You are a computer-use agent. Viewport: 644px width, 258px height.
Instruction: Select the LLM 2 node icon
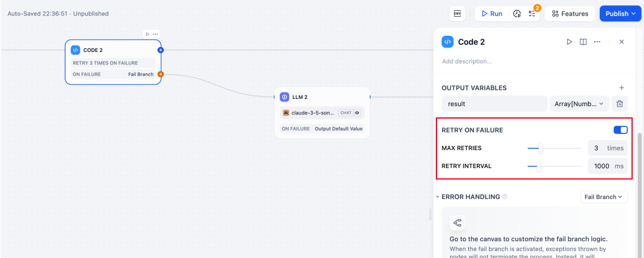pyautogui.click(x=284, y=97)
